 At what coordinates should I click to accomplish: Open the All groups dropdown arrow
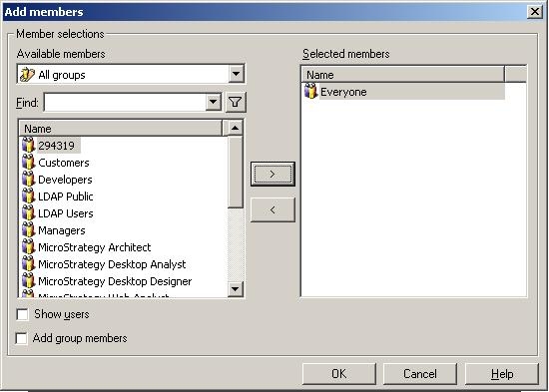236,74
